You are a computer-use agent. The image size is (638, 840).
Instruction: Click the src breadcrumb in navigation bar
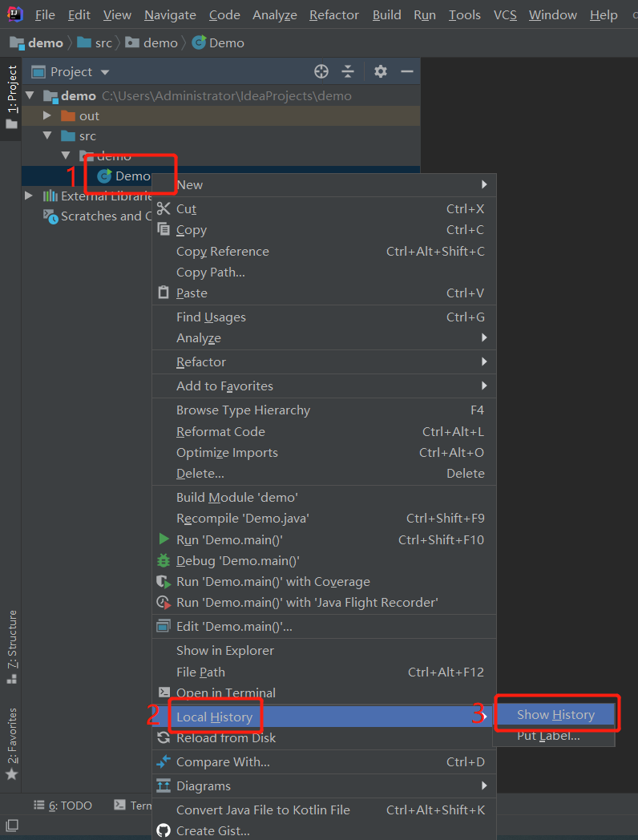click(x=95, y=42)
